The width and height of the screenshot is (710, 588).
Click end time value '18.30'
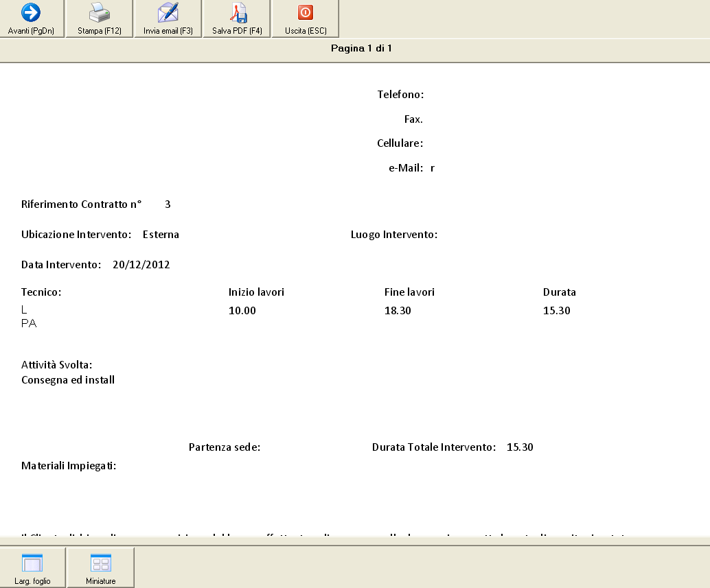(398, 311)
